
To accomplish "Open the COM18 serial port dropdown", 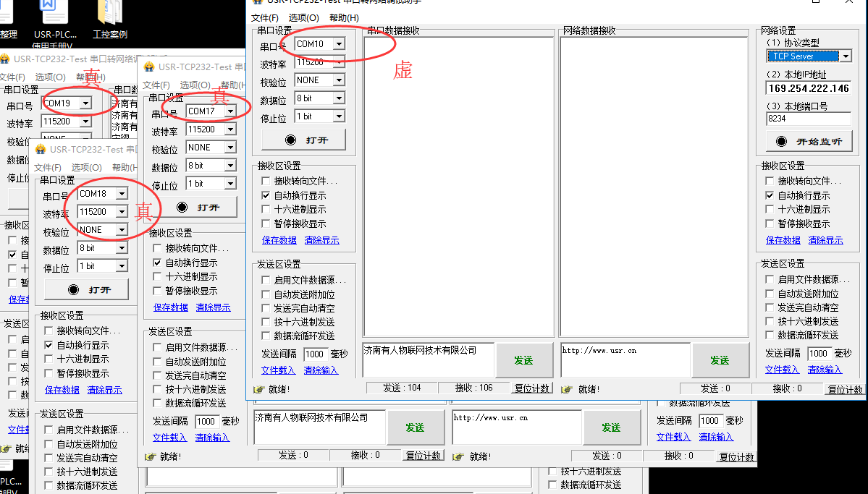I will pos(122,194).
